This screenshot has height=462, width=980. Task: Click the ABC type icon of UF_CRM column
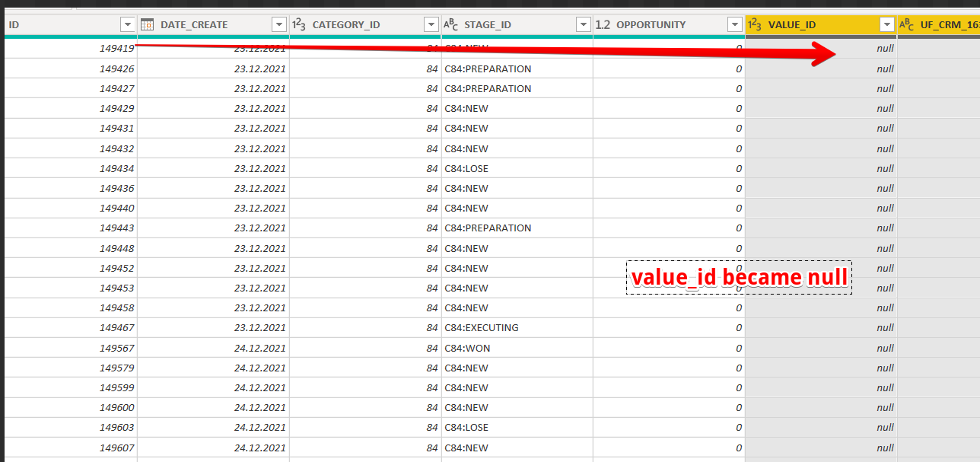(x=907, y=24)
